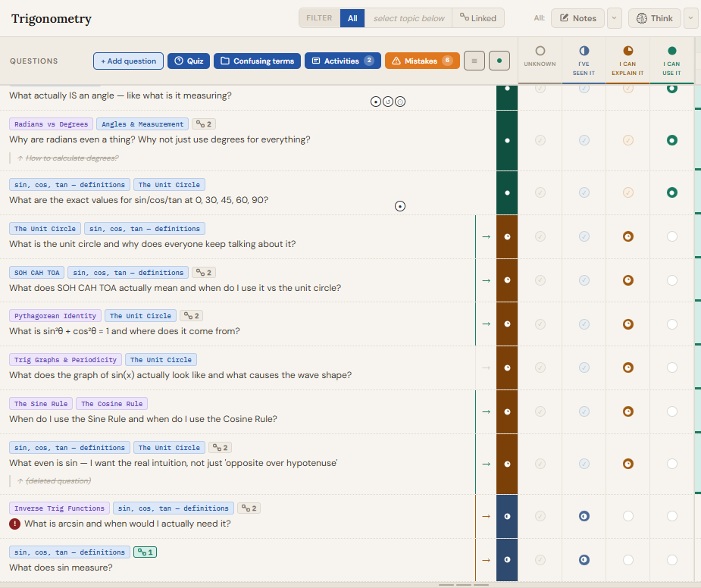Click the green dot view button
Screen dimensions: 701x588
click(499, 61)
